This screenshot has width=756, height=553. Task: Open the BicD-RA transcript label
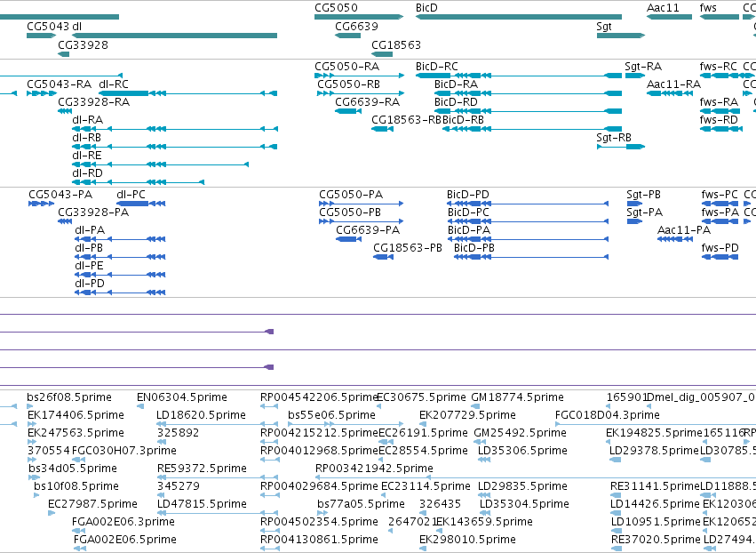point(456,84)
